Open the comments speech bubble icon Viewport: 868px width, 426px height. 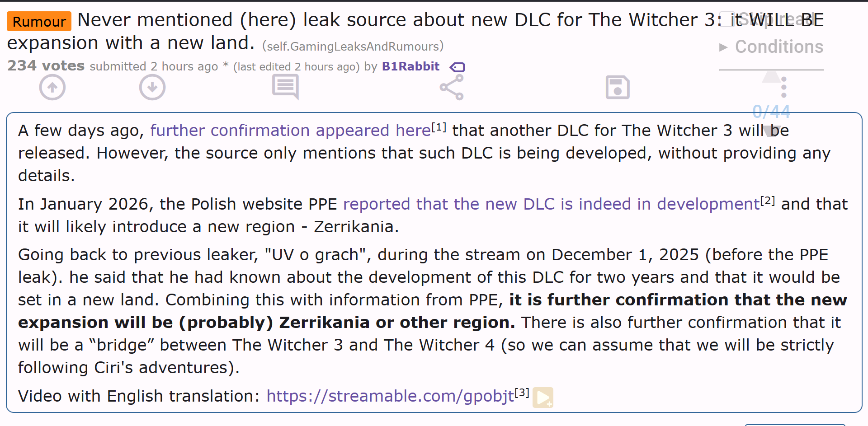pos(285,87)
